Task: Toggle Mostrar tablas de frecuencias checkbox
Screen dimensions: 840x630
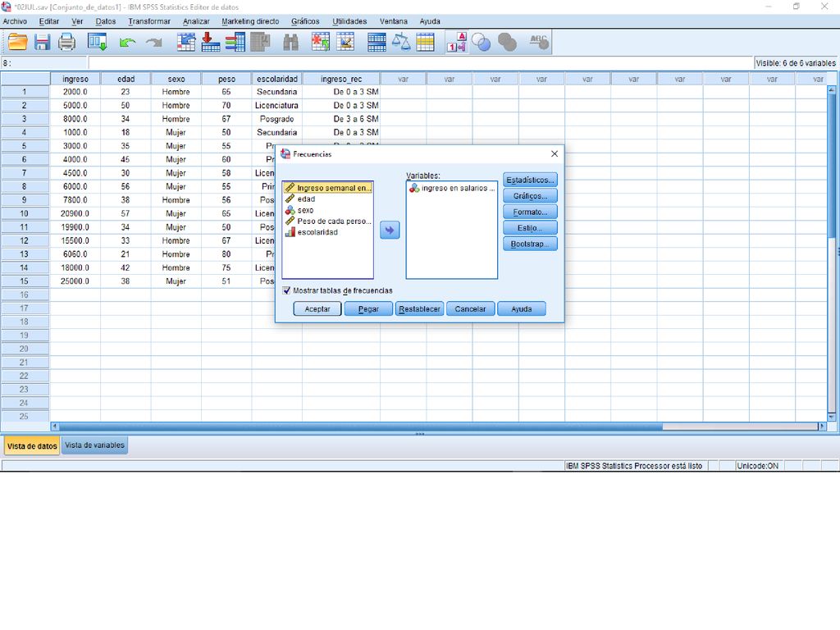Action: (286, 290)
